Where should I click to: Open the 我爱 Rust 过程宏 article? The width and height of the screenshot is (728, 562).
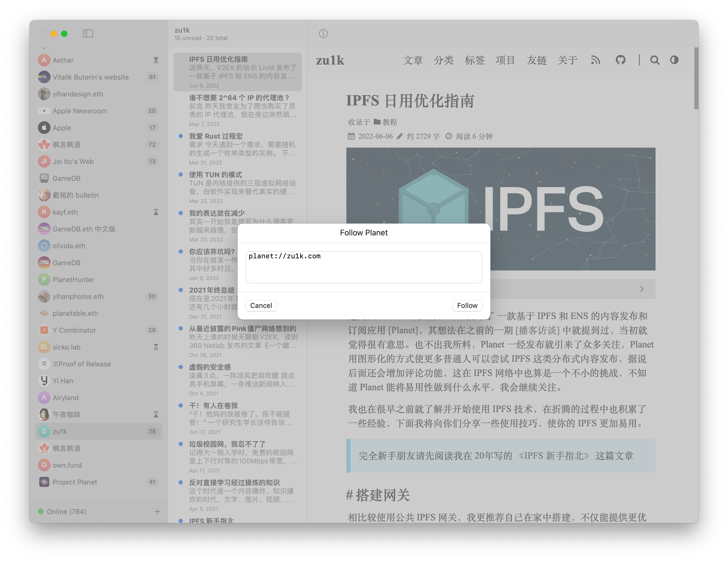[216, 136]
